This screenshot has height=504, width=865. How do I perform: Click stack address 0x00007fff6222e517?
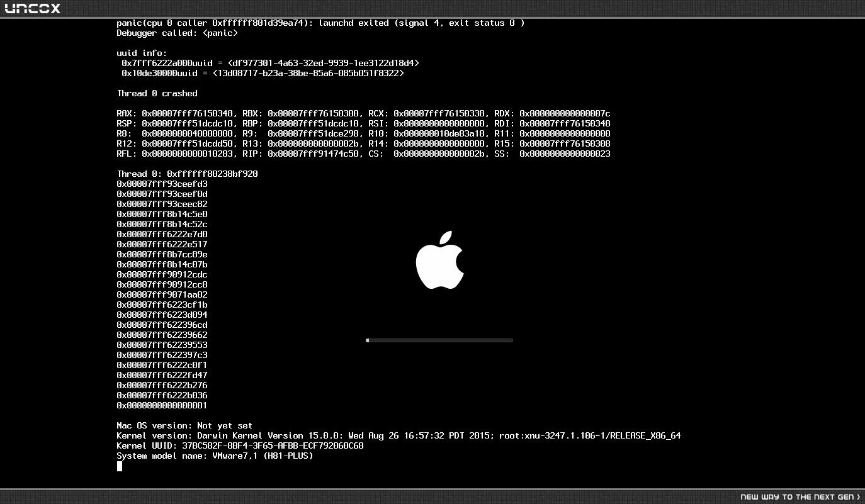click(162, 245)
